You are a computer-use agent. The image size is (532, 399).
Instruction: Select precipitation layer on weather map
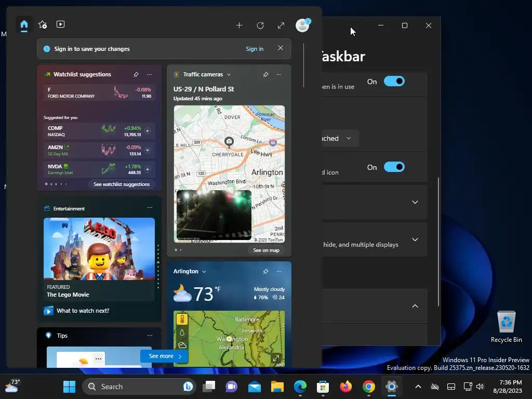coord(182,332)
